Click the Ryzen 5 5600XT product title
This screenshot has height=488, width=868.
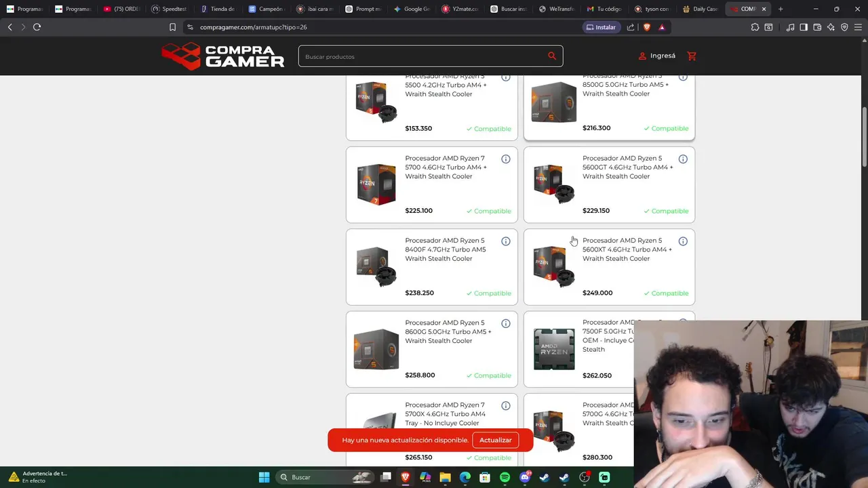(627, 249)
